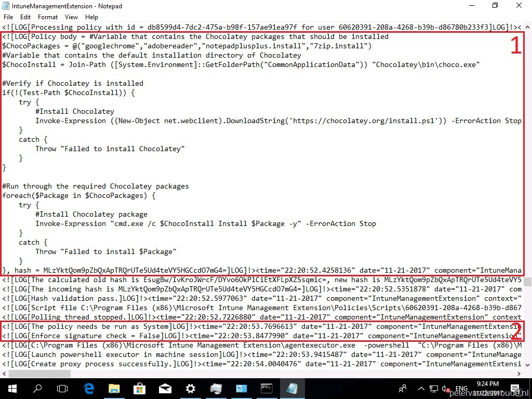Open the network status flyout

click(433, 388)
